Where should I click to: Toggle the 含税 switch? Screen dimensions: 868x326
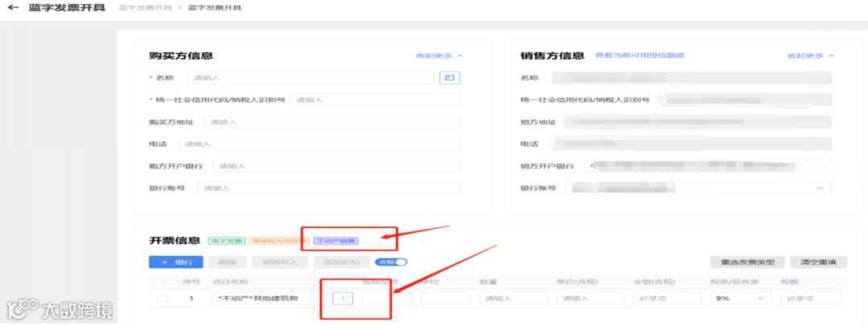[391, 262]
